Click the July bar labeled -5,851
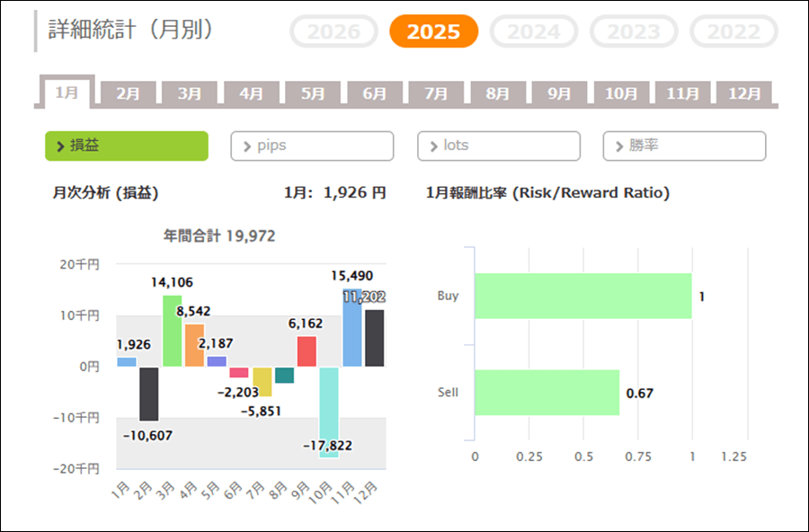 (262, 382)
